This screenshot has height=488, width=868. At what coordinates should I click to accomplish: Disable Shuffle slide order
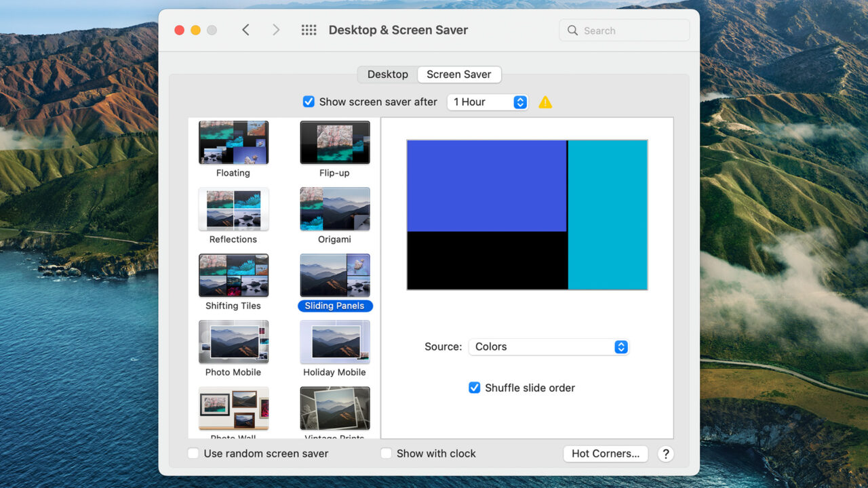(474, 388)
